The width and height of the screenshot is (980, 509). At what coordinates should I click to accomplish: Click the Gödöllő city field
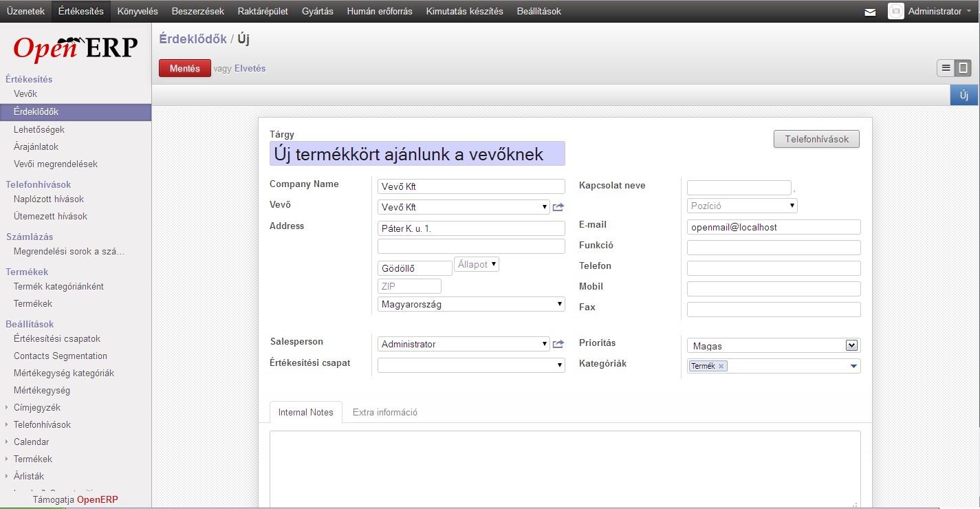click(x=415, y=268)
